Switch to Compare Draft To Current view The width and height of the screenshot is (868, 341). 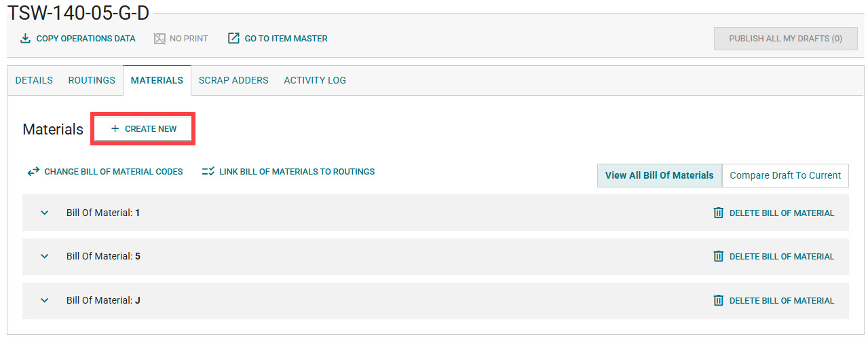[785, 175]
